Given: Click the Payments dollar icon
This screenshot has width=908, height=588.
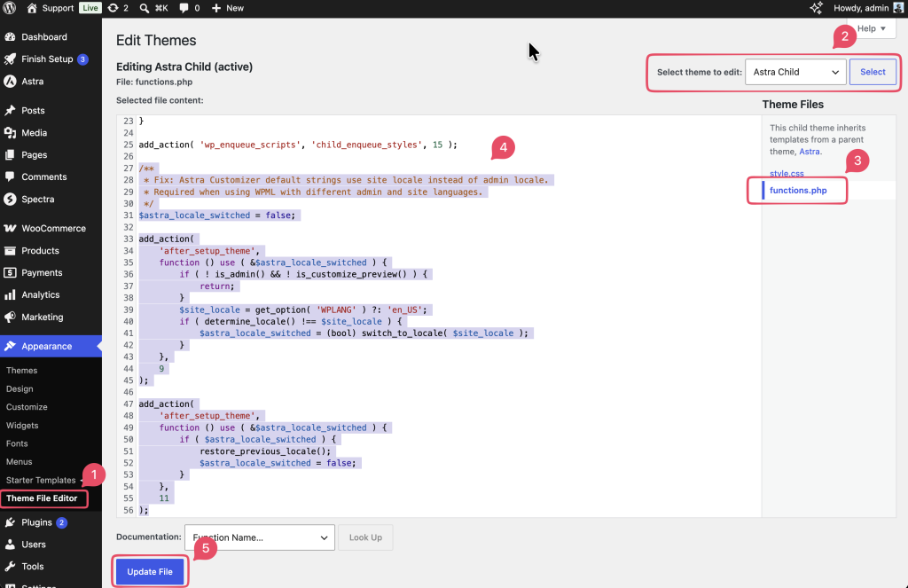Looking at the screenshot, I should click(x=10, y=273).
